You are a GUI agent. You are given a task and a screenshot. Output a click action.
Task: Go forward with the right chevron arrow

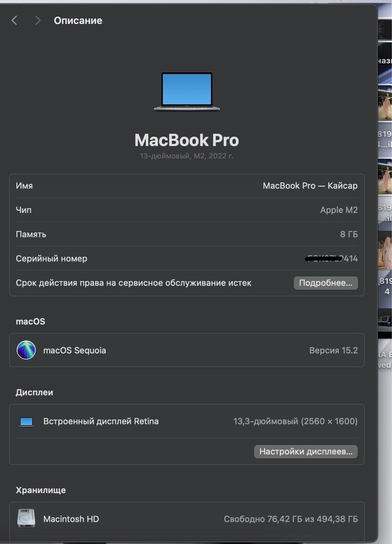pos(38,21)
